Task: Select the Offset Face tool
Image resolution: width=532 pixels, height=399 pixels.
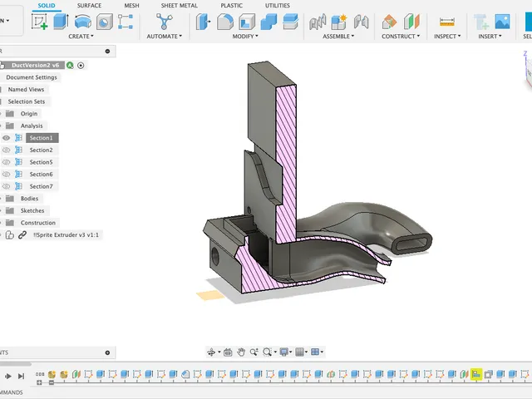Action: (x=290, y=22)
